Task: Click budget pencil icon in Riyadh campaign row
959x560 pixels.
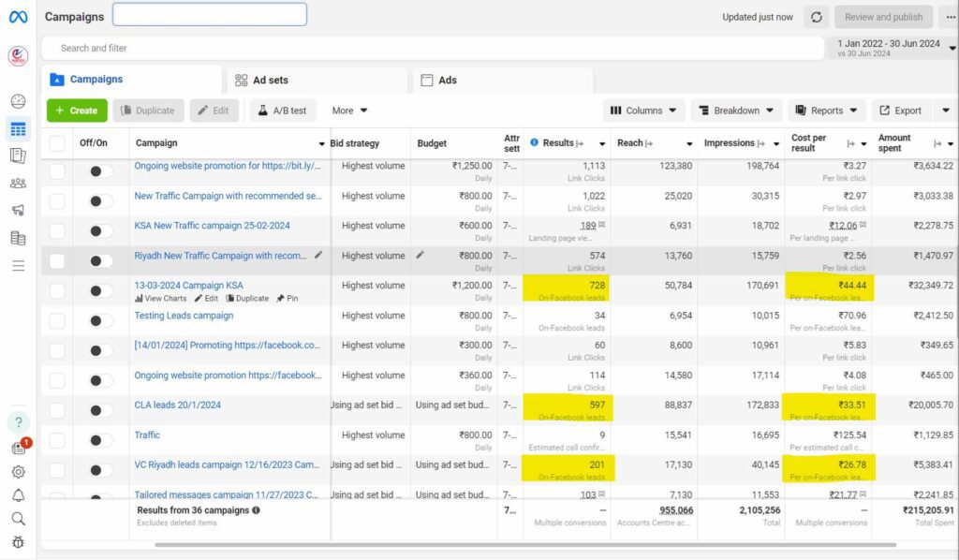Action: click(x=420, y=255)
